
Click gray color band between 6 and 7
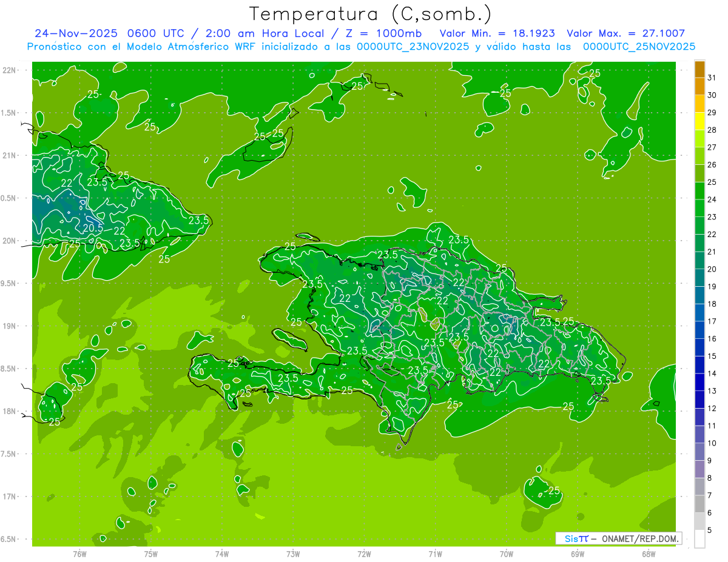(x=699, y=504)
